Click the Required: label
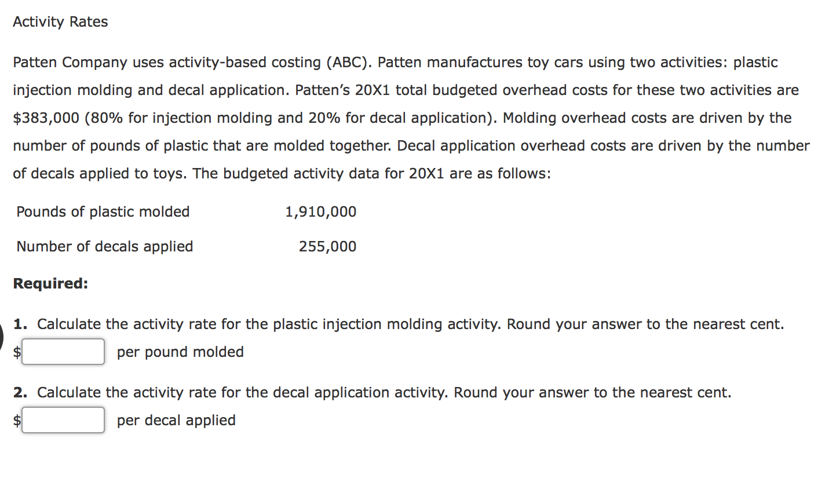 50,283
